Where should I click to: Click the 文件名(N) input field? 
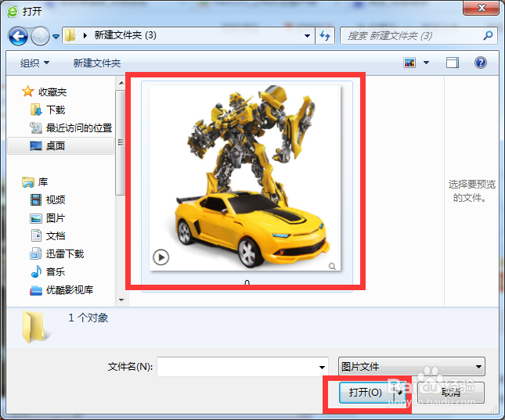[x=243, y=366]
